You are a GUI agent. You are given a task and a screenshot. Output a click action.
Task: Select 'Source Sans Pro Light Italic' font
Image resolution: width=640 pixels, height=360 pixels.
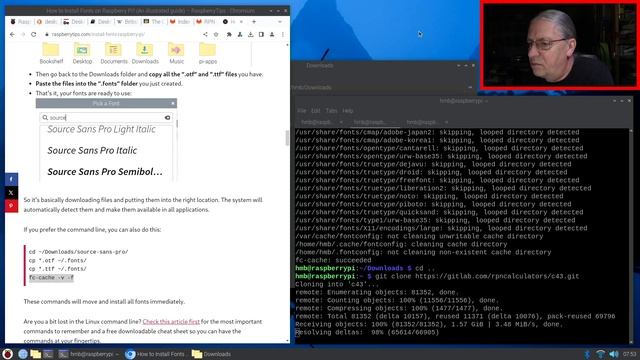point(101,129)
